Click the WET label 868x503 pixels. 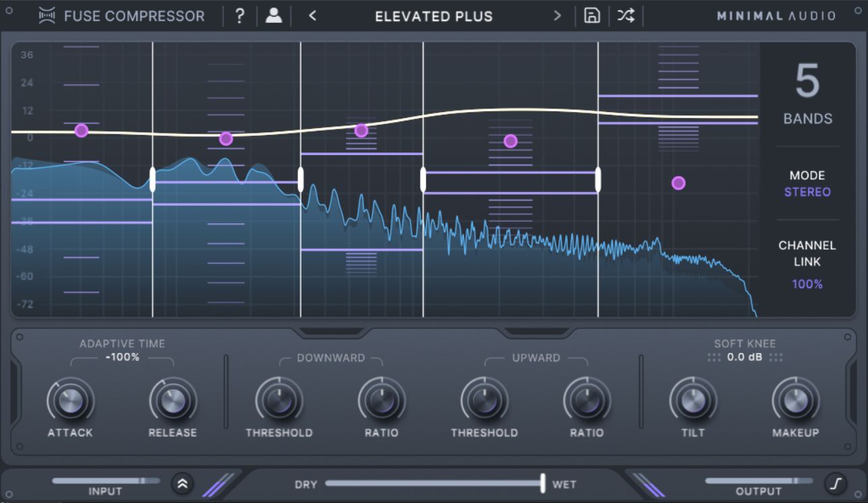(565, 484)
